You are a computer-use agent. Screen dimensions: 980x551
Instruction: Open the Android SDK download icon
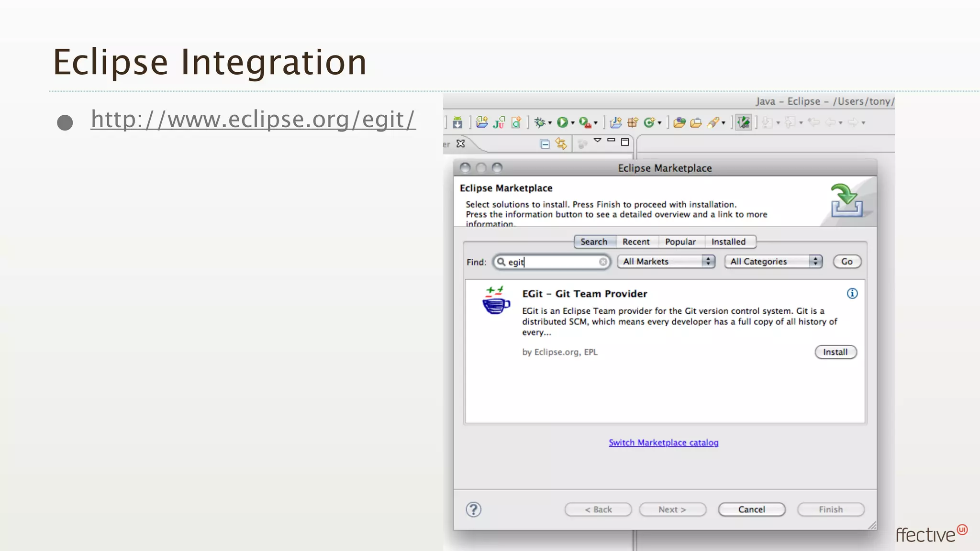(x=457, y=122)
